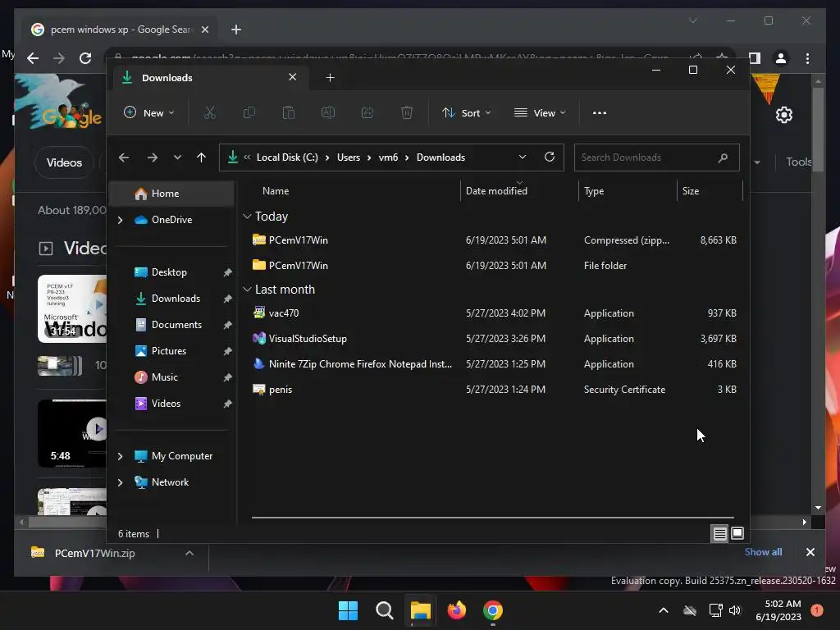Open the Sort dropdown menu
The height and width of the screenshot is (630, 840).
[x=466, y=112]
